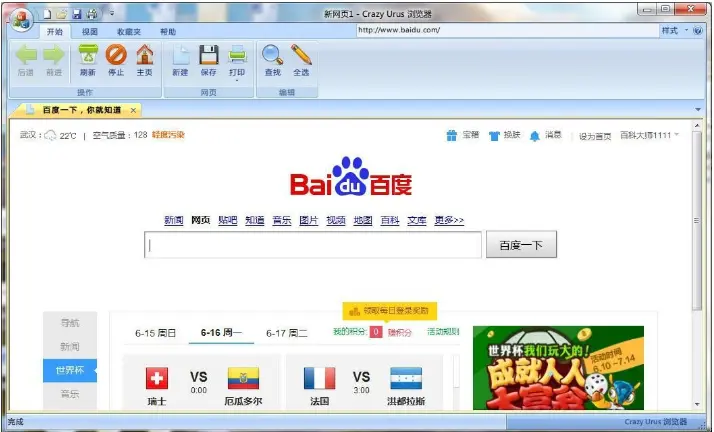Viewport: 714px width, 432px height.
Task: Click the help question mark icon
Action: (x=697, y=30)
